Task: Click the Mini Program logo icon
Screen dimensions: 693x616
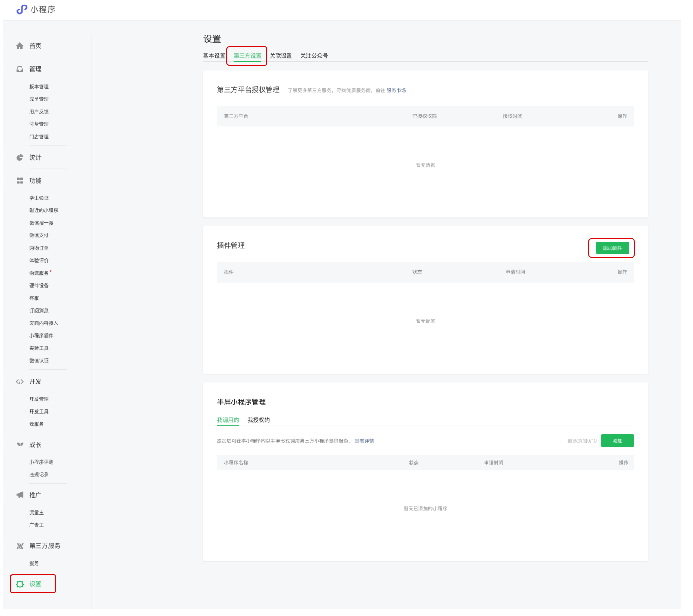Action: coord(22,10)
